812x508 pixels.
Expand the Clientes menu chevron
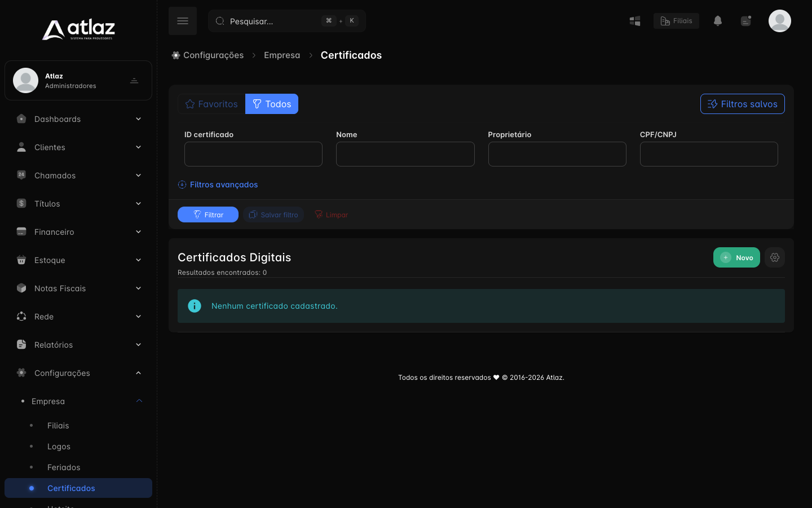[138, 147]
